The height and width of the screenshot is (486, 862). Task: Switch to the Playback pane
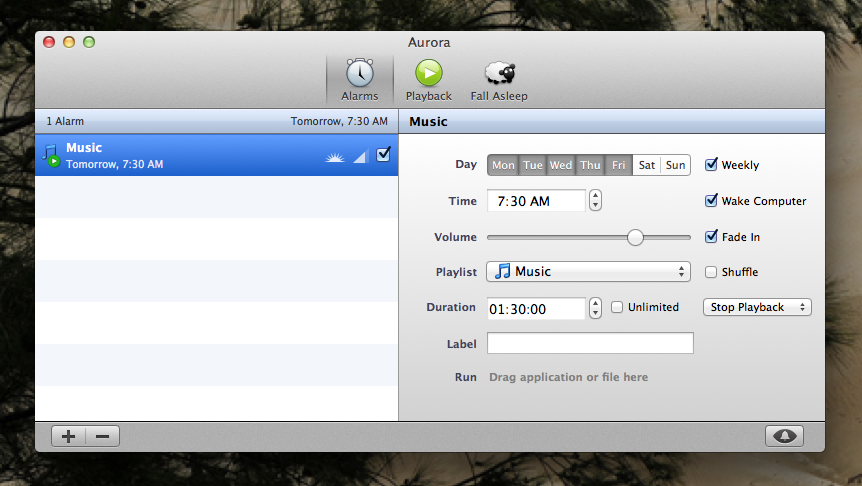click(x=429, y=80)
